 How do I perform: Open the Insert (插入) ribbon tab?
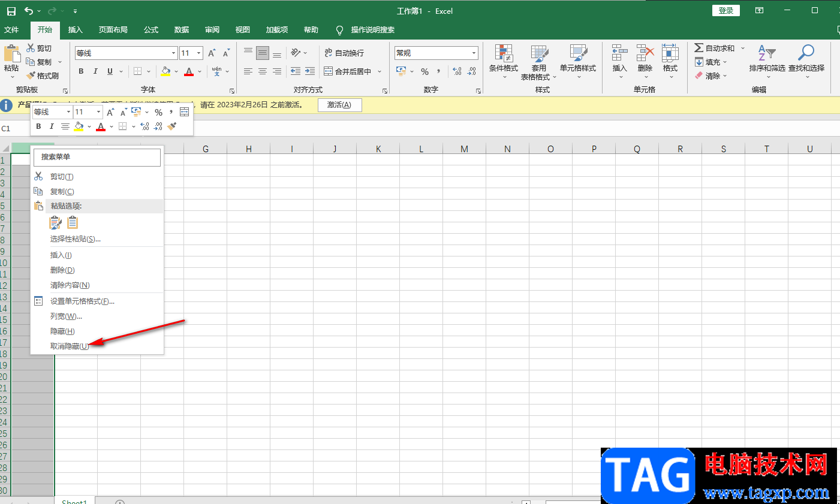76,29
